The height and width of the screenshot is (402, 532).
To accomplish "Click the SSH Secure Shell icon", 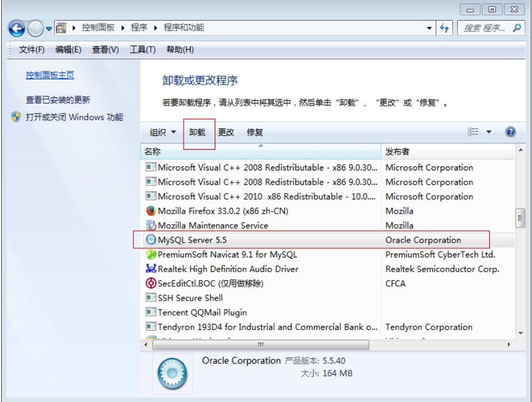I will 151,298.
